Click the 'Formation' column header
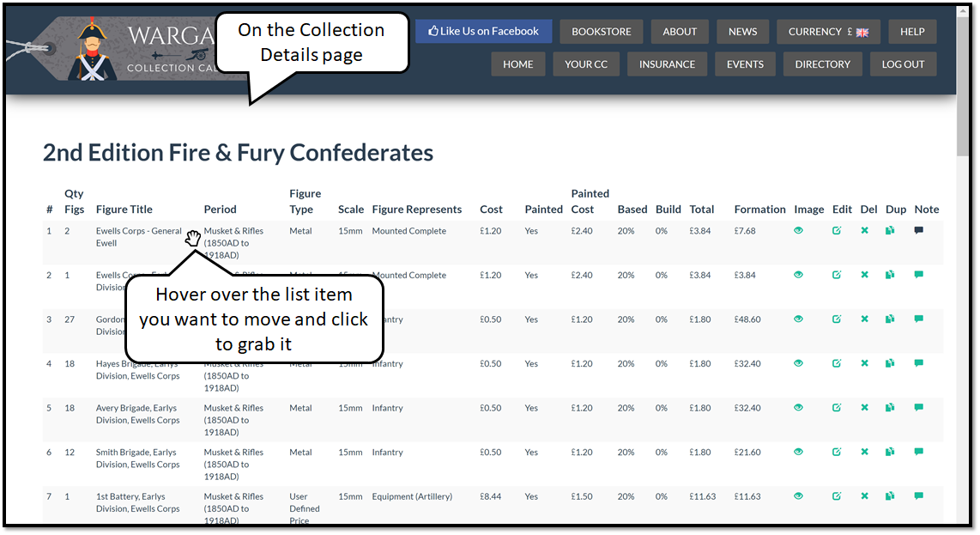 pos(759,209)
